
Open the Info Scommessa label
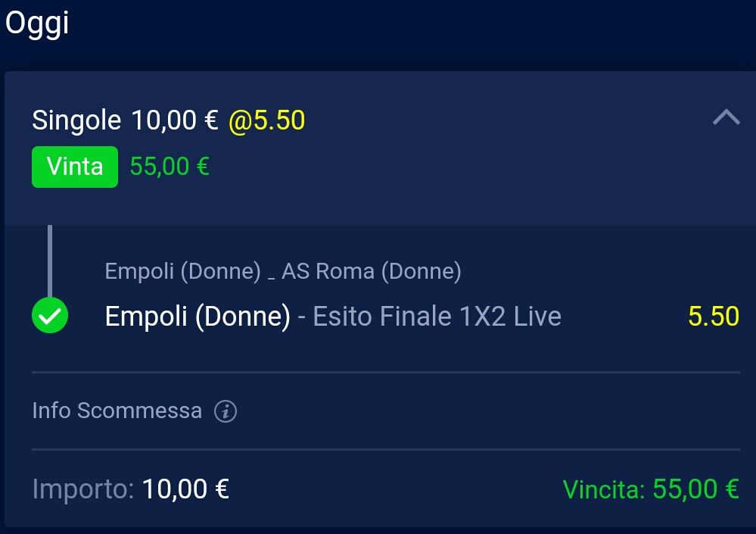coord(117,411)
